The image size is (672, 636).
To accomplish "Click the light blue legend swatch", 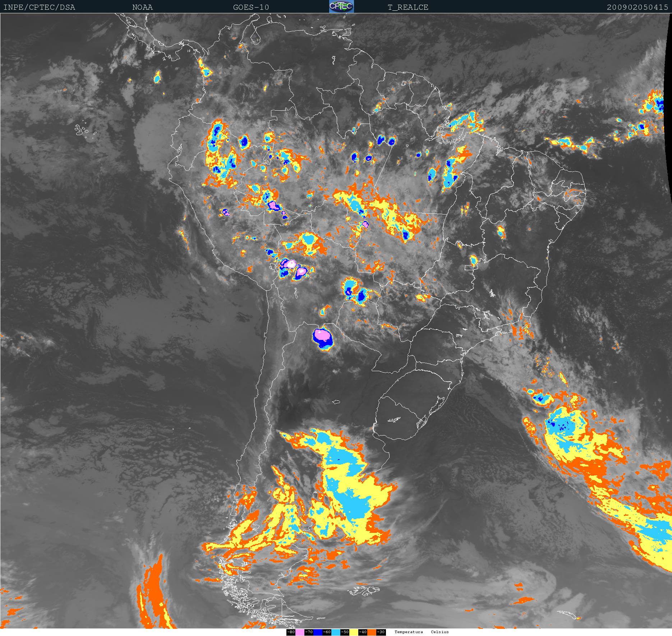I will point(336,632).
